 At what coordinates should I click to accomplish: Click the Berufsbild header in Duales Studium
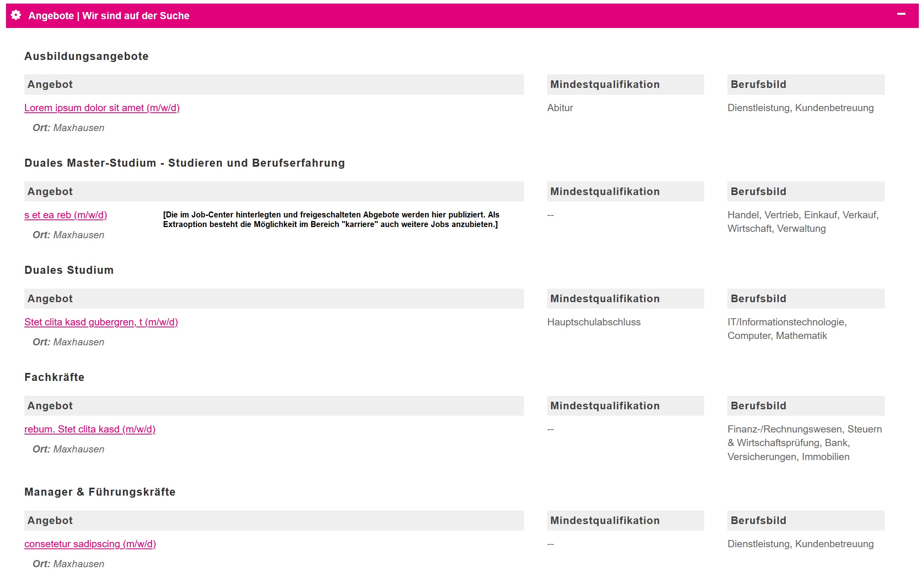click(758, 298)
